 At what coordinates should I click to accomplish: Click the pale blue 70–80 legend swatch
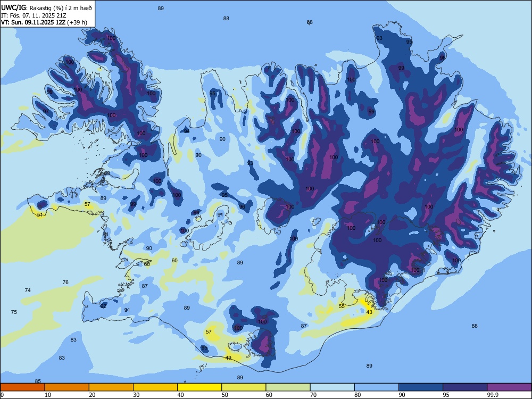[332, 387]
